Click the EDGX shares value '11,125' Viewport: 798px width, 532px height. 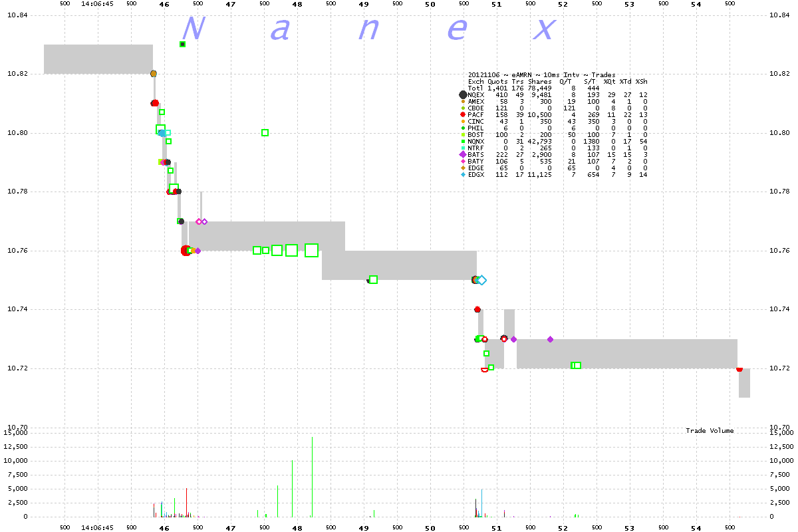click(x=539, y=174)
